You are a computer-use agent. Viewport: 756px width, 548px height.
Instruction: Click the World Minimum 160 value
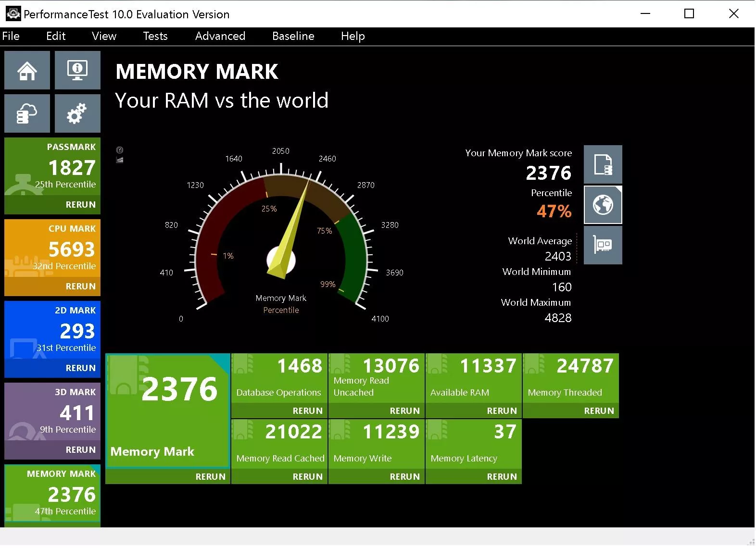(x=562, y=287)
